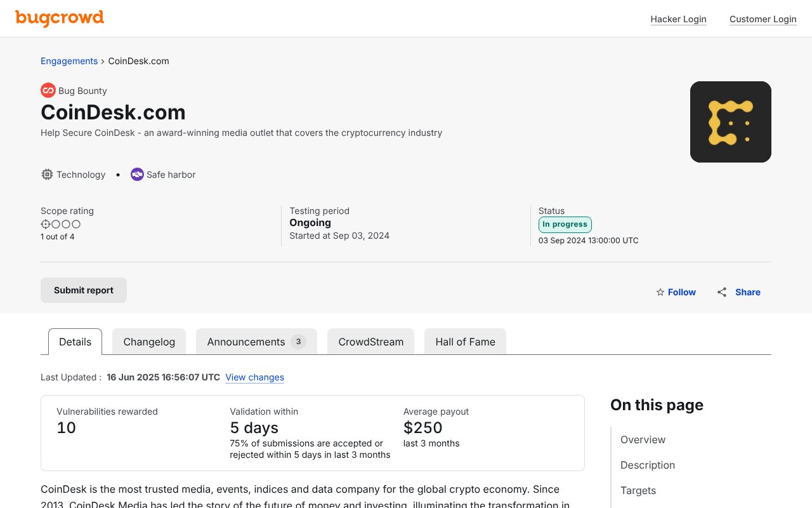
Task: Click the In progress status badge
Action: point(565,224)
